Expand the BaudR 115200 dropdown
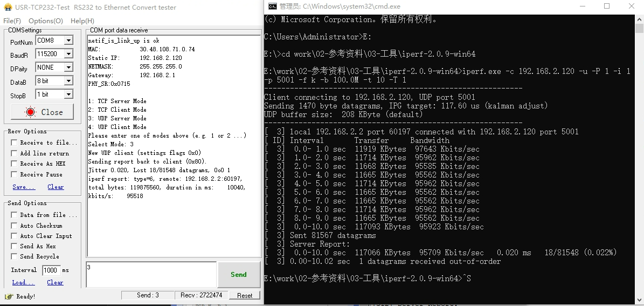Screen dimensions: 644x306 pyautogui.click(x=68, y=54)
